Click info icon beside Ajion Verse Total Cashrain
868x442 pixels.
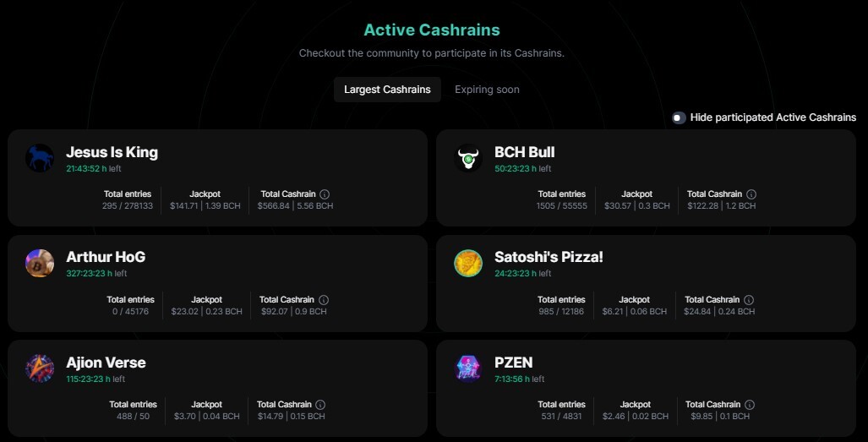[x=320, y=404]
